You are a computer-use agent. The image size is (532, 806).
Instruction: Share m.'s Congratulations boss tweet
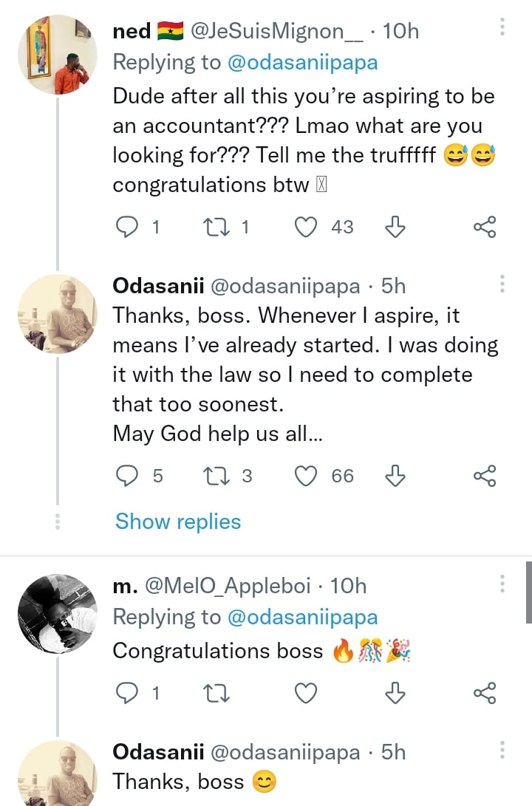coord(485,693)
